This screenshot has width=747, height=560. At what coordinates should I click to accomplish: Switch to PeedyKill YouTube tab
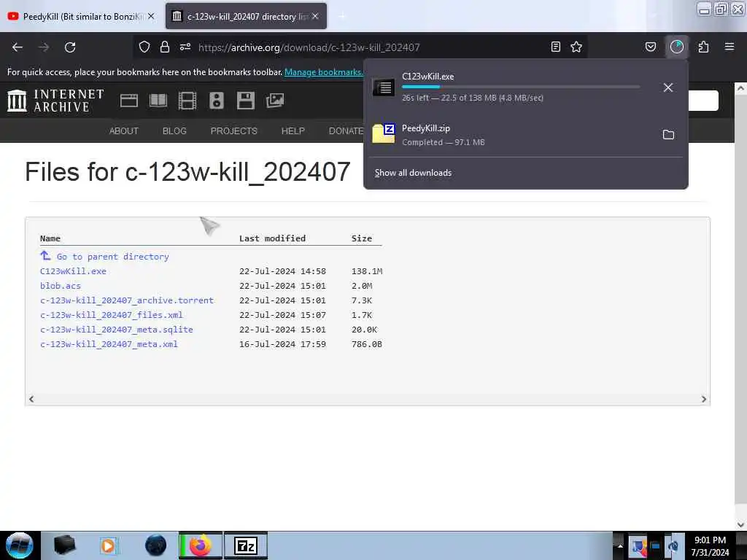tap(82, 16)
